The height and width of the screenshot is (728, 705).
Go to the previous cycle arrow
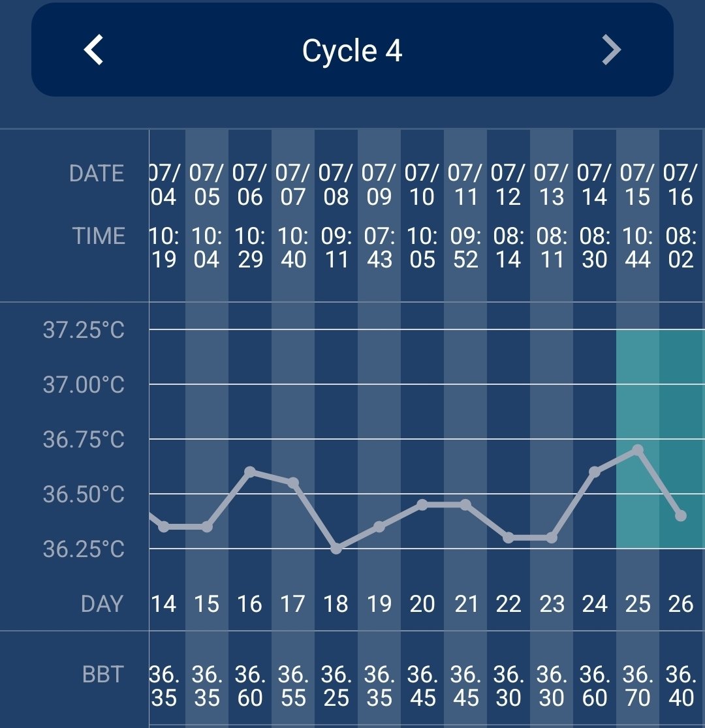pyautogui.click(x=94, y=50)
